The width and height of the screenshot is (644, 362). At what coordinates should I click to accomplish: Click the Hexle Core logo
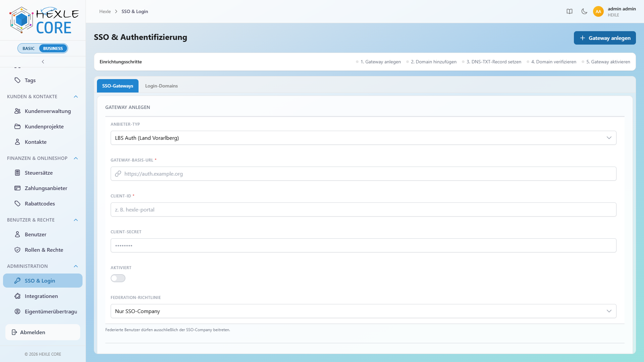[44, 20]
